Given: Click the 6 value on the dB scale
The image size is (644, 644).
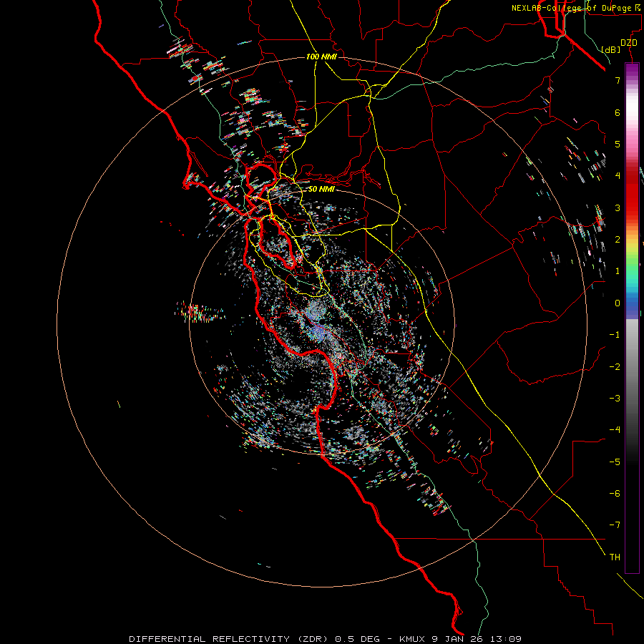Looking at the screenshot, I should (618, 112).
